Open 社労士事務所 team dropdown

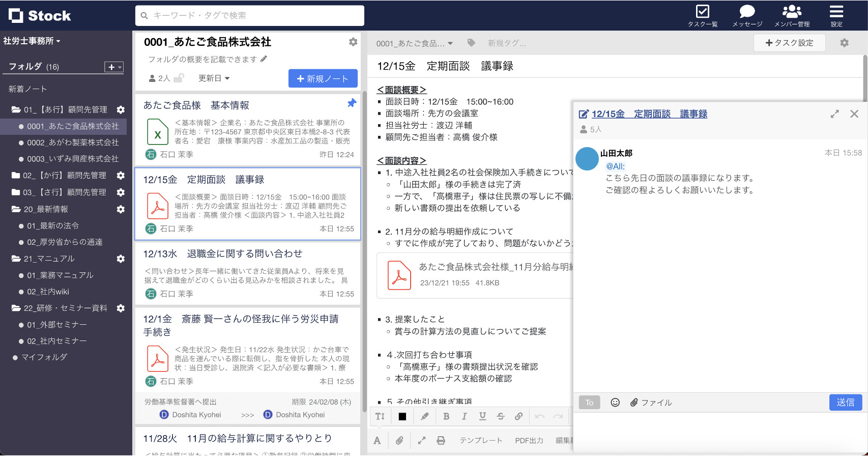click(32, 41)
